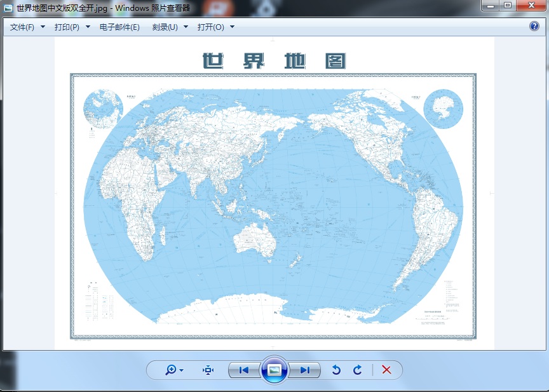Go to the next image
Viewport: 549px width, 392px height.
click(305, 370)
